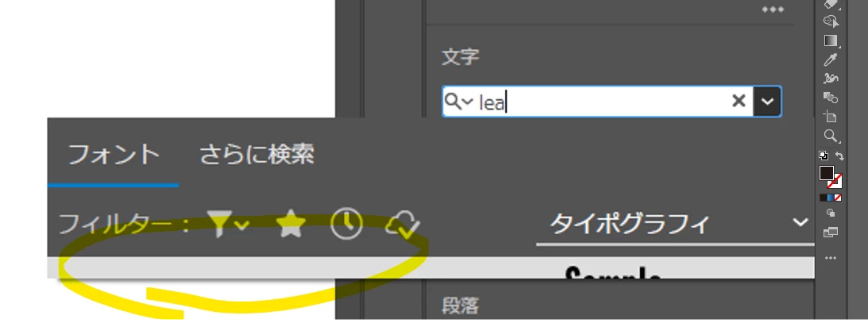Select the Shape Builder tool
The height and width of the screenshot is (323, 868).
831,21
